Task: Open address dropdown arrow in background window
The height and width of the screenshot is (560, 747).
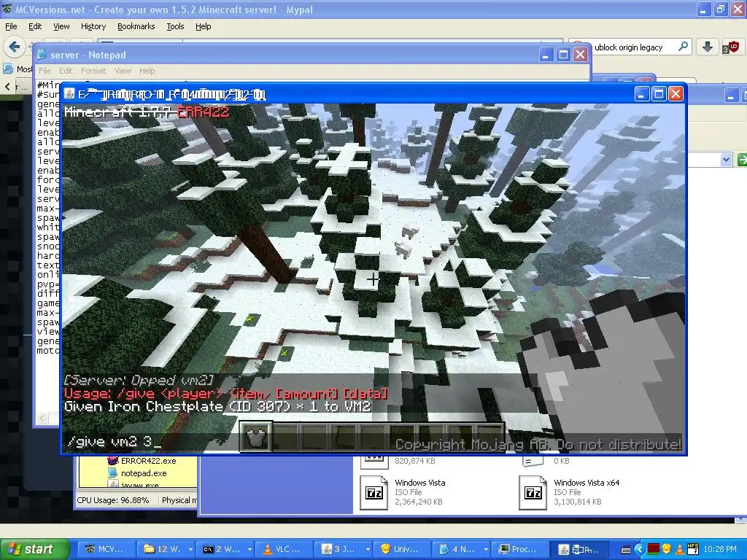Action: click(x=726, y=160)
